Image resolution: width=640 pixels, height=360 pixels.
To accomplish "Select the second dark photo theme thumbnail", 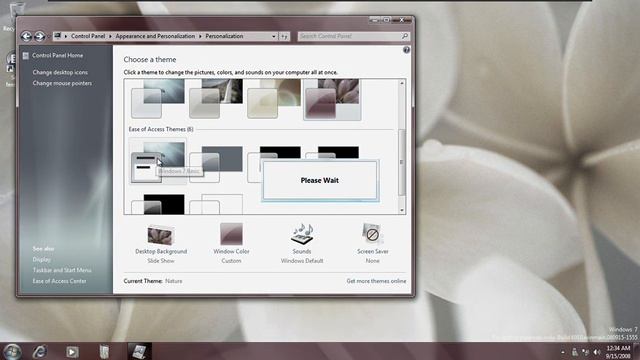I will tap(216, 99).
